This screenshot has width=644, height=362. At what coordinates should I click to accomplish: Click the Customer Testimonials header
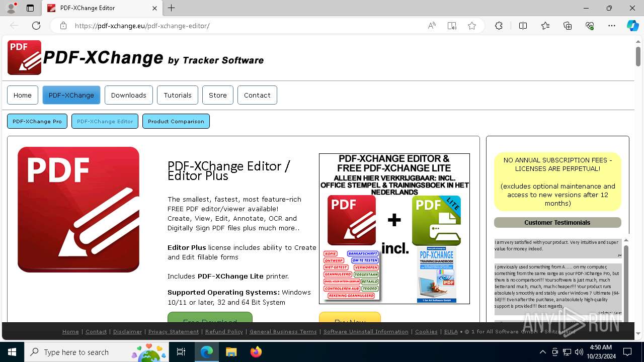[557, 222]
